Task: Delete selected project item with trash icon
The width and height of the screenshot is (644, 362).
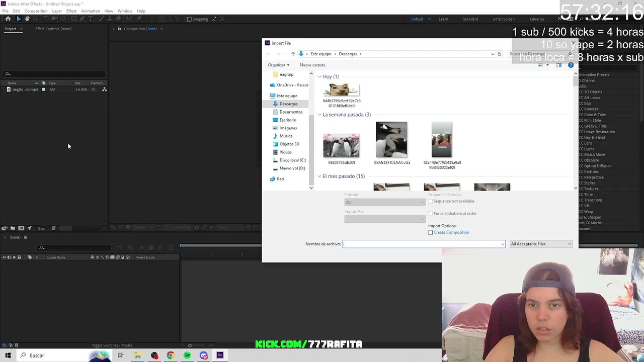Action: point(54,228)
